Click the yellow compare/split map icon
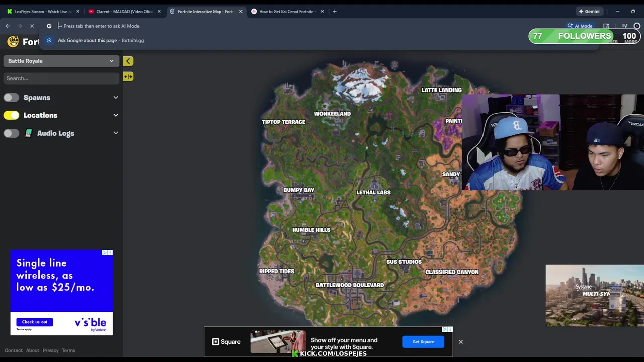Viewport: 644px width, 362px height. 128,77
